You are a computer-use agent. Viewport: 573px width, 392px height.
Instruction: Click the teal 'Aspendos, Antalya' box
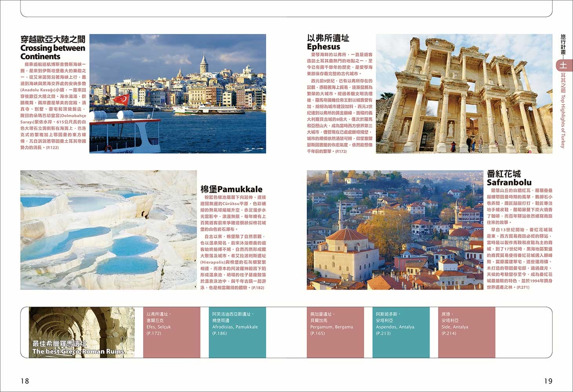tap(401, 332)
